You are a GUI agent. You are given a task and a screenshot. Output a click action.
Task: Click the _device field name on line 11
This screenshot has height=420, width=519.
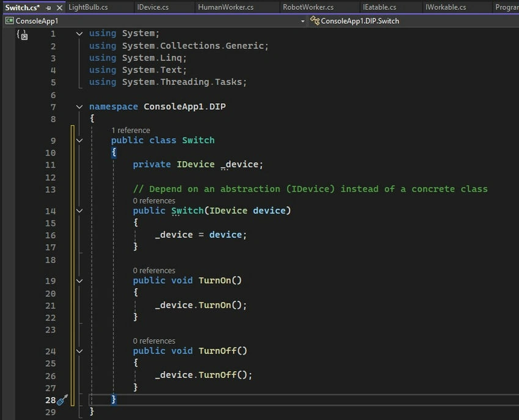[239, 164]
